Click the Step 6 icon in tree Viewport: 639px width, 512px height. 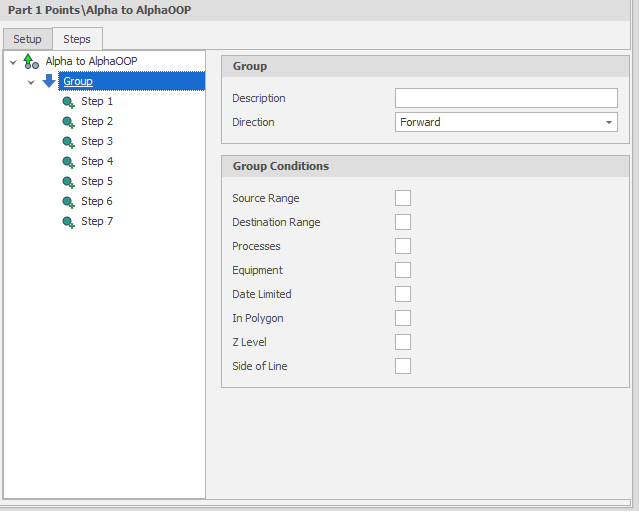68,202
